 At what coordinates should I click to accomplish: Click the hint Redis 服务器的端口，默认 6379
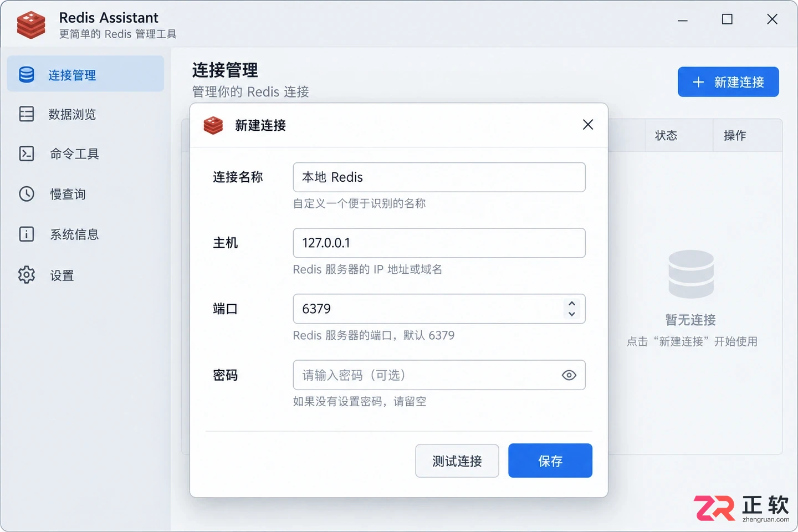[374, 335]
